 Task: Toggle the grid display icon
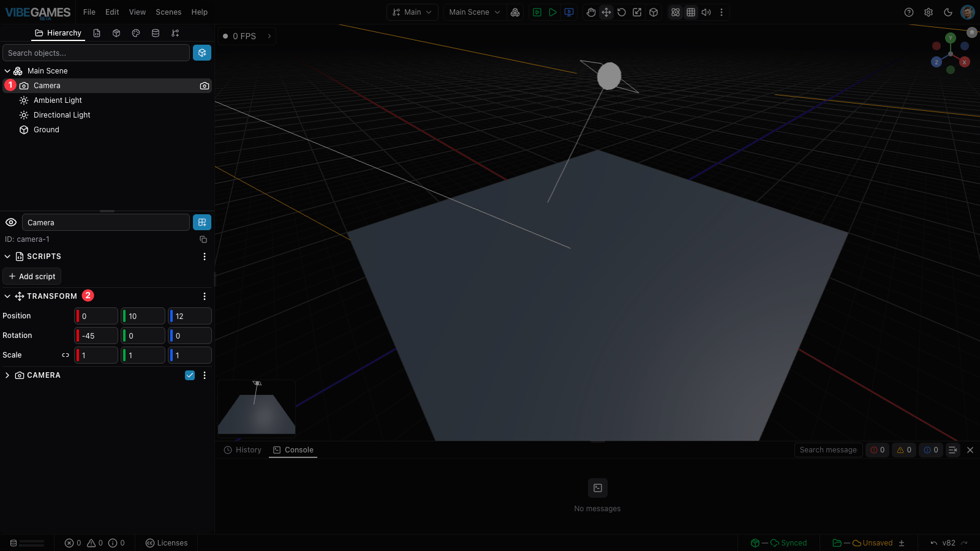[x=691, y=12]
